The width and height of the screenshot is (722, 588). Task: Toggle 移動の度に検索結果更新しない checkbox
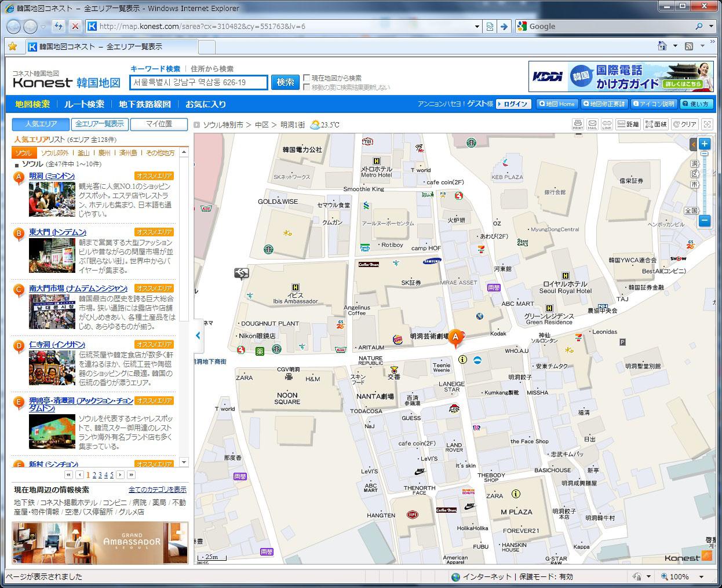click(x=307, y=87)
